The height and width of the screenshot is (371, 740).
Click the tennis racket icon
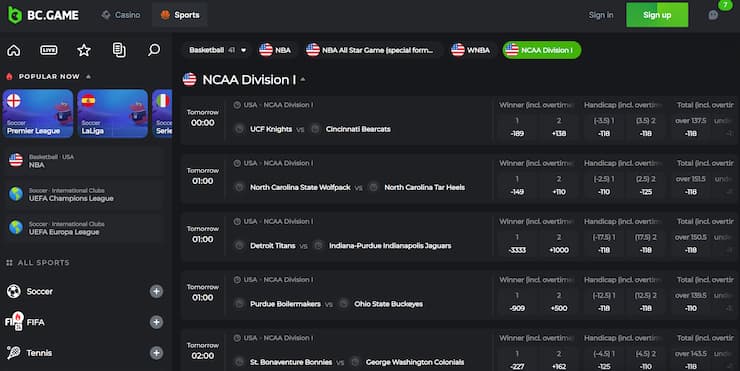click(14, 353)
